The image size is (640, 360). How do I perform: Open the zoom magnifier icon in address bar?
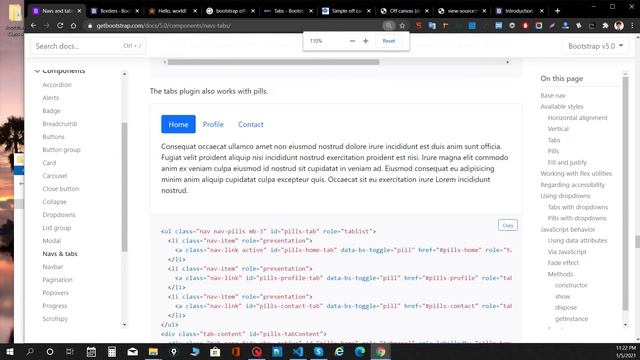pos(389,25)
